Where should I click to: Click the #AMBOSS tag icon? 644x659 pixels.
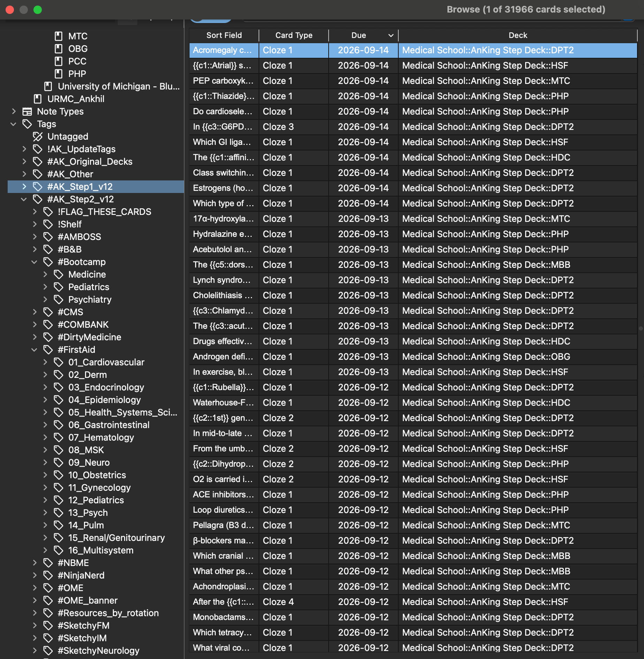coord(48,237)
